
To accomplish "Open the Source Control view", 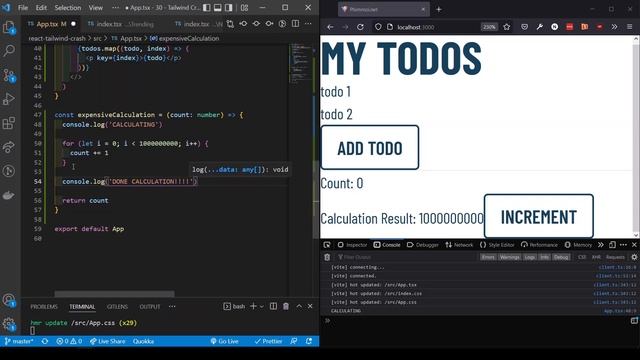I will click(9, 75).
